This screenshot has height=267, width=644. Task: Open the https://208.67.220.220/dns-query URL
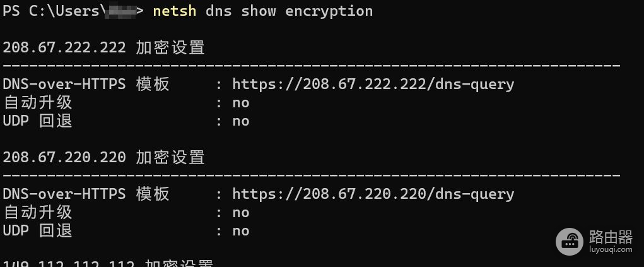[373, 194]
